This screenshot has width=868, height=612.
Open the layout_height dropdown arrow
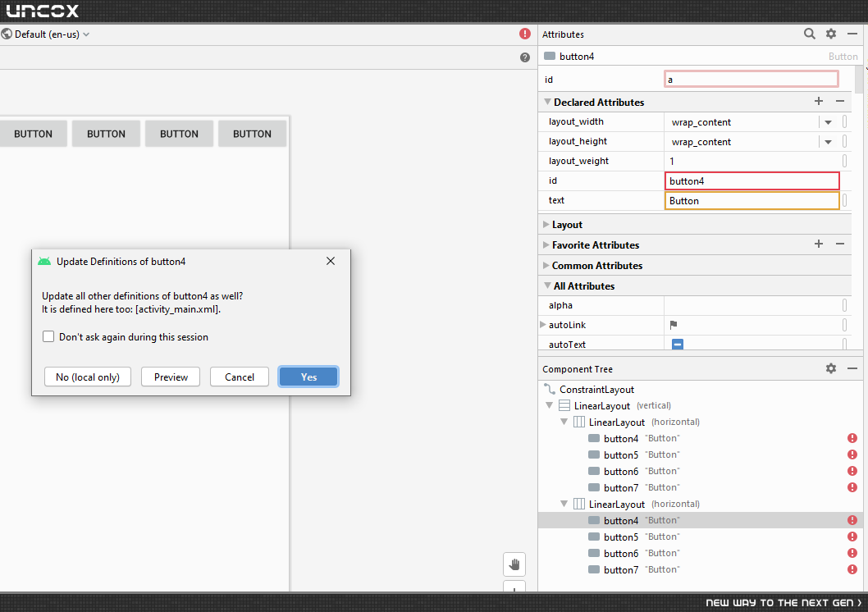tap(828, 142)
